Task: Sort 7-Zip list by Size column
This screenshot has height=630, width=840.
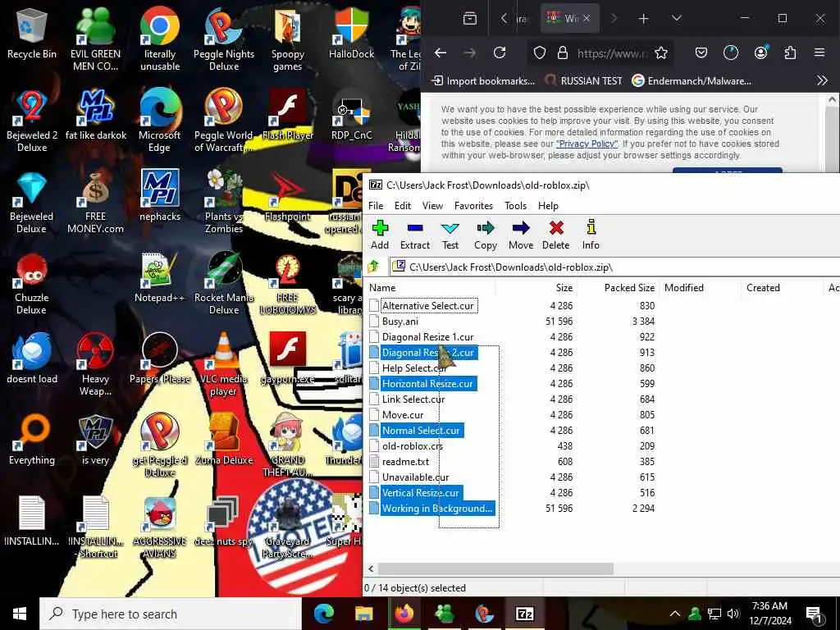Action: pyautogui.click(x=536, y=288)
